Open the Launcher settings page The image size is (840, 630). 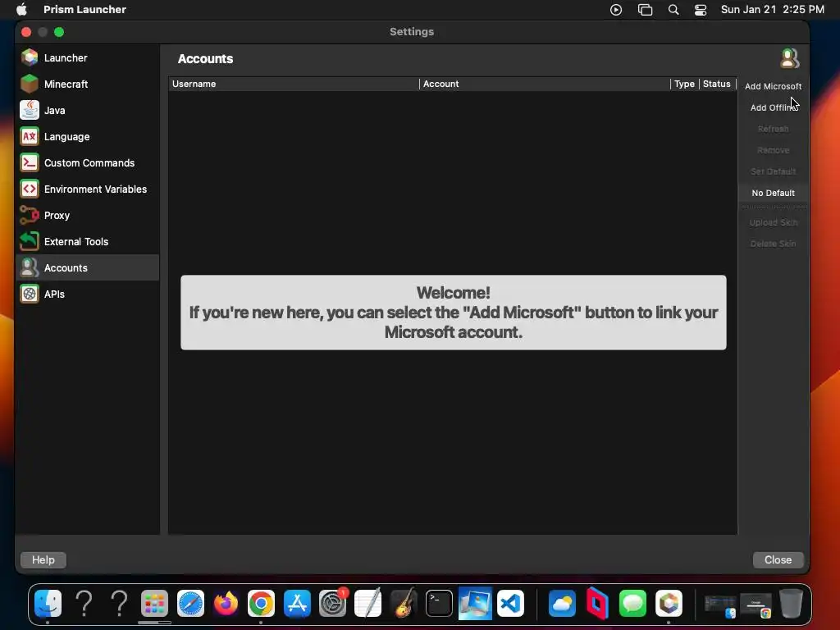pyautogui.click(x=87, y=58)
